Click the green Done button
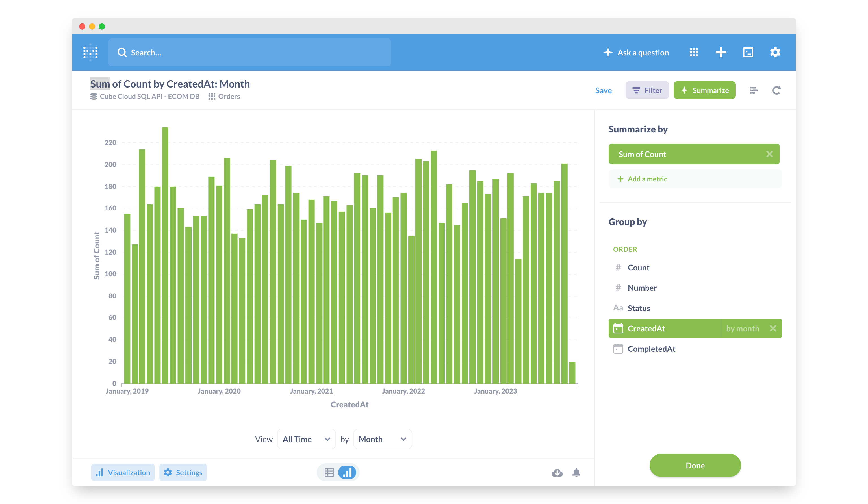Image resolution: width=868 pixels, height=504 pixels. coord(695,465)
